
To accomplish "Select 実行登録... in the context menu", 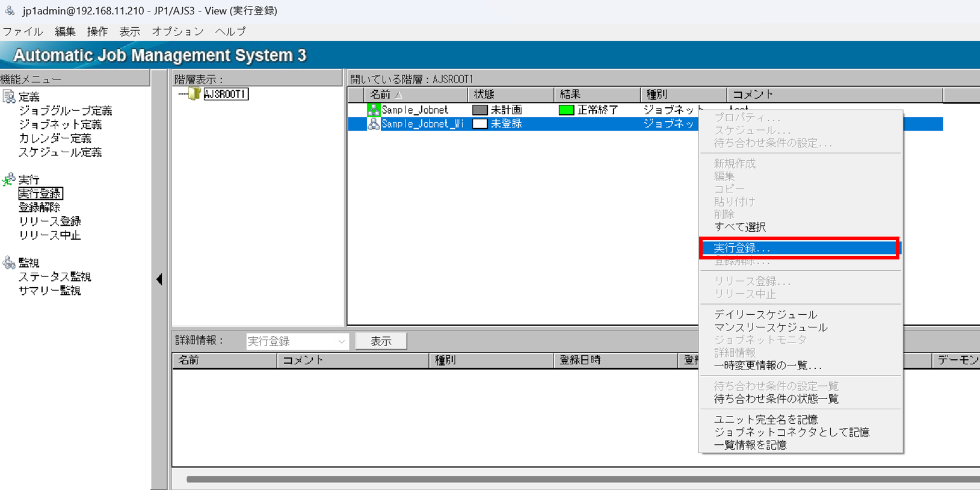I will tap(741, 248).
